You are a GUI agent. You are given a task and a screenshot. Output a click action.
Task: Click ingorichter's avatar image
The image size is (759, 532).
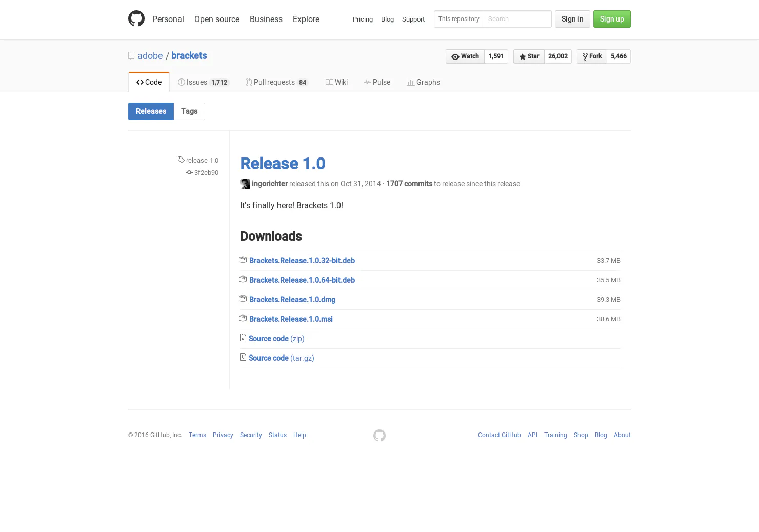(x=245, y=184)
